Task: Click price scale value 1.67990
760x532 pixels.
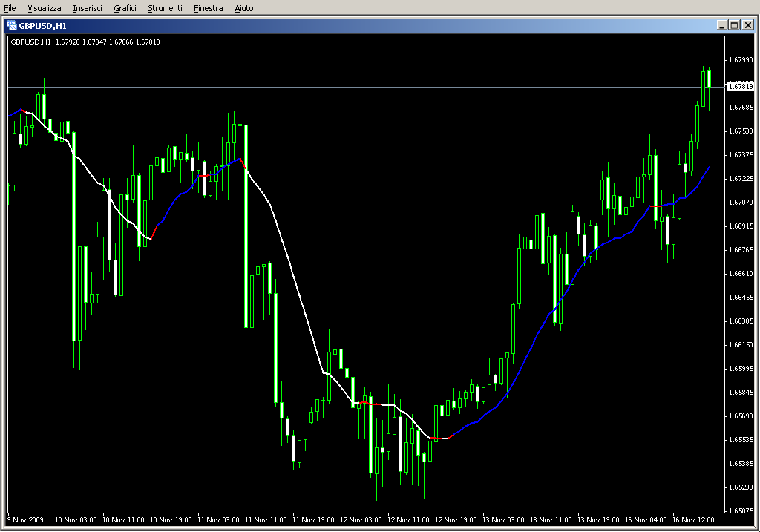Action: pos(741,60)
